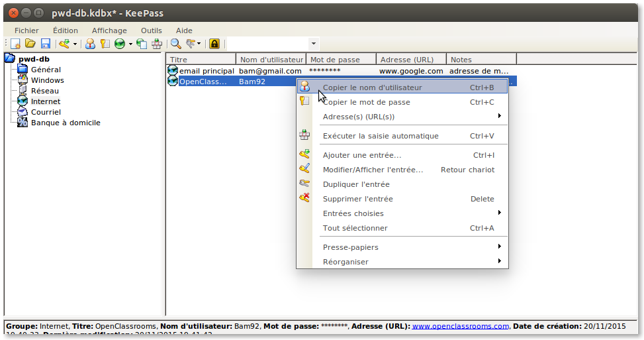Open the Aide menu
Screen dimensions: 644x340
point(184,30)
